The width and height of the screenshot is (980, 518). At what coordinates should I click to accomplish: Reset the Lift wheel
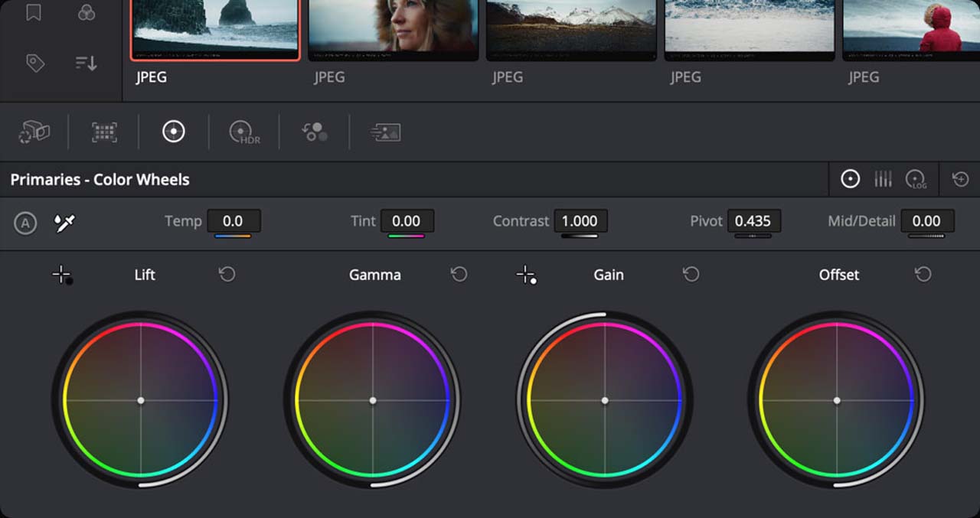tap(227, 274)
